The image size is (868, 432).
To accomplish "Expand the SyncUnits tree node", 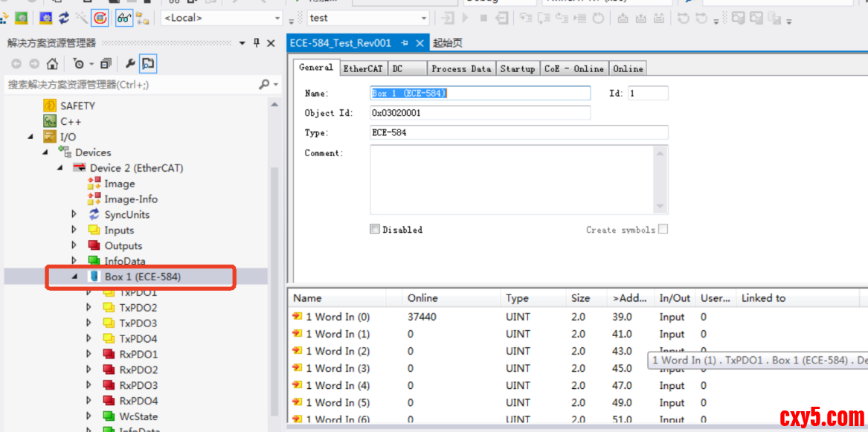I will (74, 214).
